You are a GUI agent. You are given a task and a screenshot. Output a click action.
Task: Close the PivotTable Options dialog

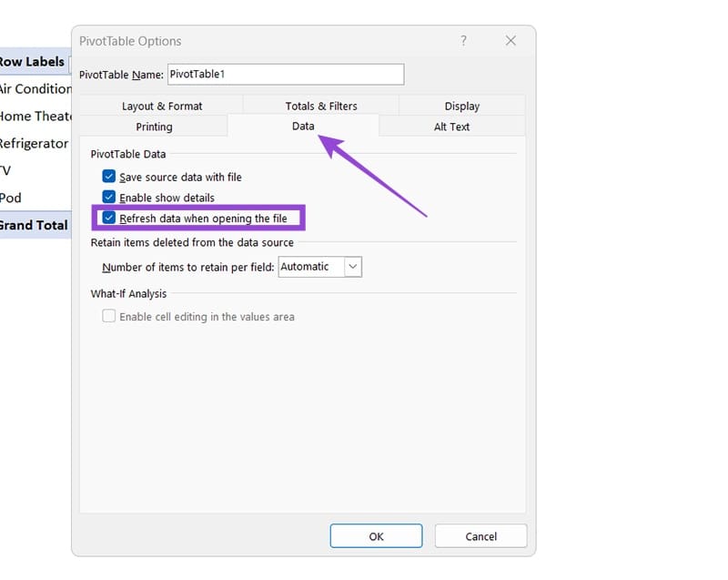511,41
